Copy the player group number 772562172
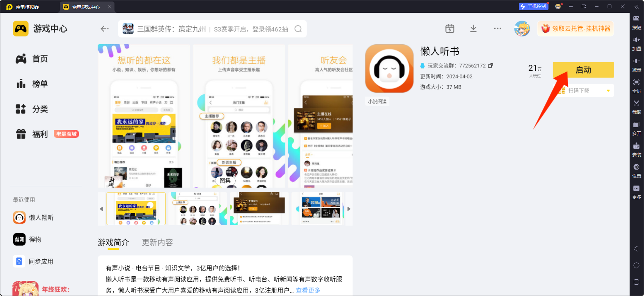 (490, 65)
